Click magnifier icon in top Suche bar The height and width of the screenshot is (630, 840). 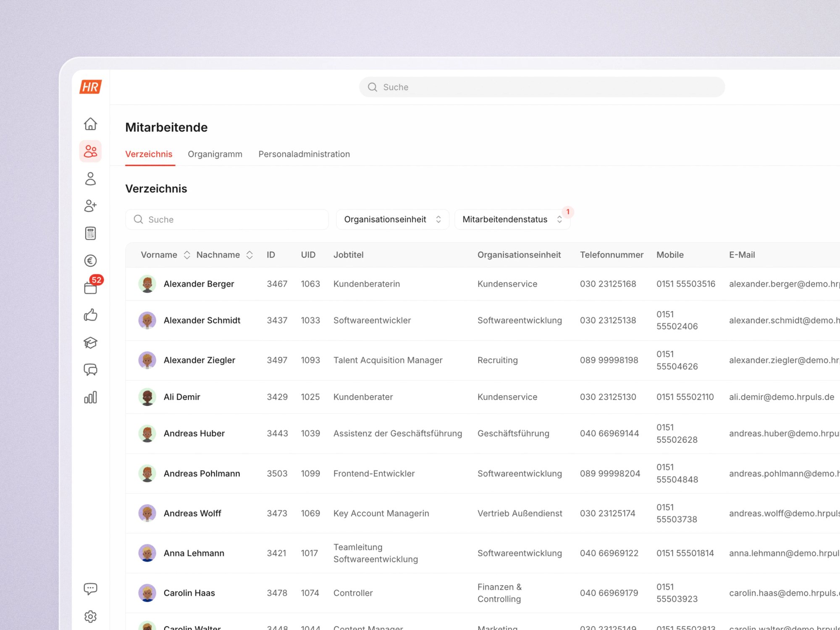click(x=373, y=87)
